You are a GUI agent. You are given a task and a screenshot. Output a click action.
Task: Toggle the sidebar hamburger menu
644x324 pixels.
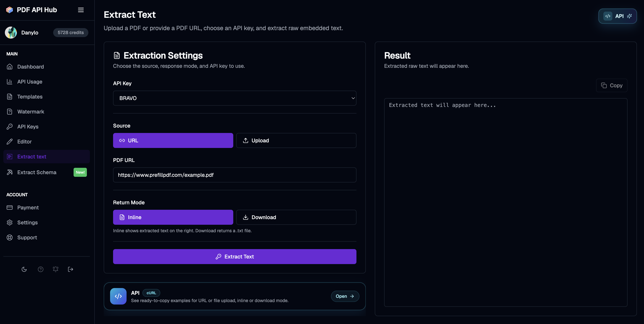[x=81, y=10]
